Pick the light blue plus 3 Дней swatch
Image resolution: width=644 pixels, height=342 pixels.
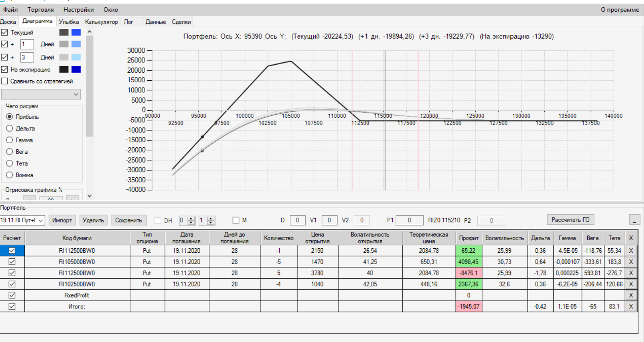(x=76, y=57)
